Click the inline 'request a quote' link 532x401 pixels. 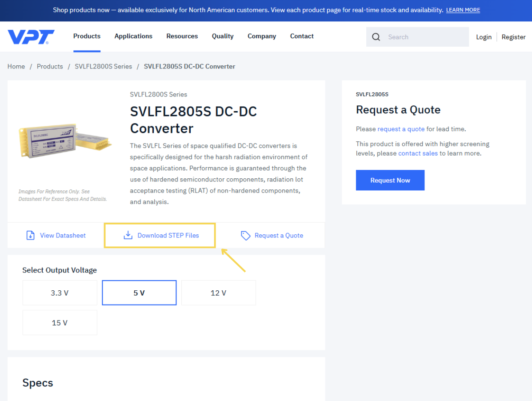[x=401, y=129]
